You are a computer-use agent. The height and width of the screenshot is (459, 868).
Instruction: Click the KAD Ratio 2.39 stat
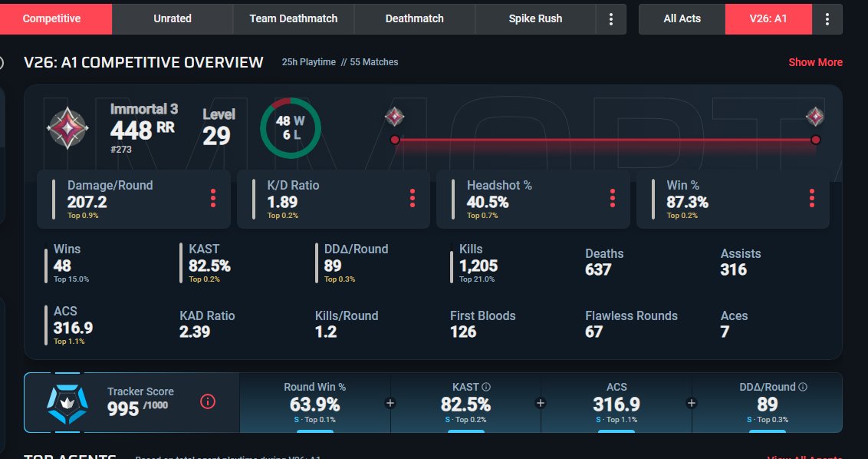207,324
